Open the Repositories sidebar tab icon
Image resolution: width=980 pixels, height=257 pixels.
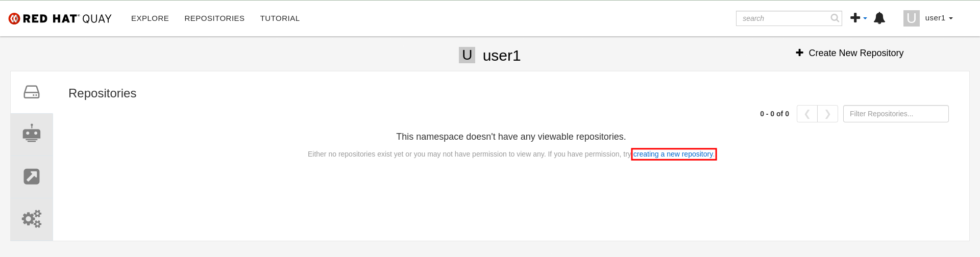pyautogui.click(x=32, y=92)
